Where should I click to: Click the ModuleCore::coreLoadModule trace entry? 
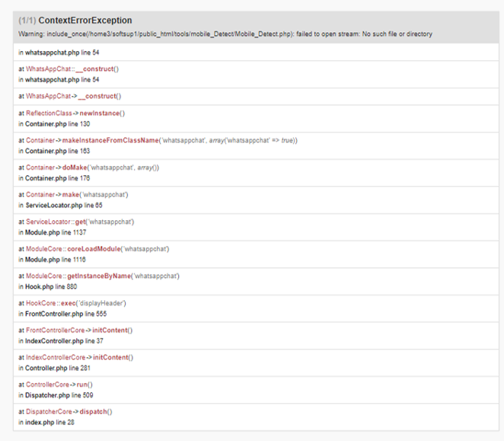[256, 254]
